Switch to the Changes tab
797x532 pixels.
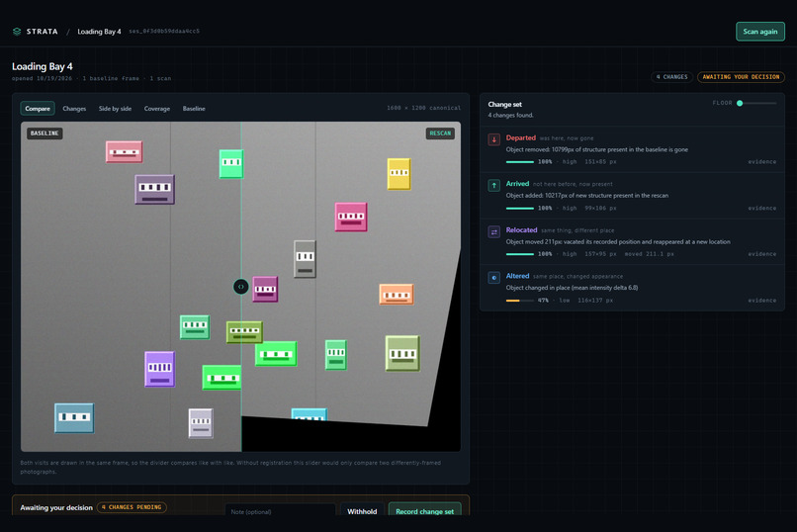coord(74,108)
